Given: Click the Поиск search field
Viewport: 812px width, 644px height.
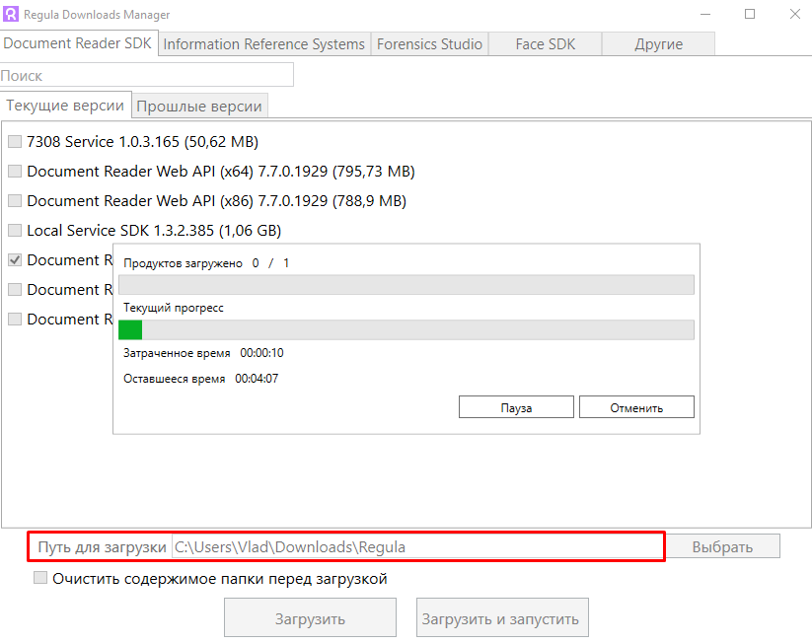Looking at the screenshot, I should pyautogui.click(x=147, y=76).
